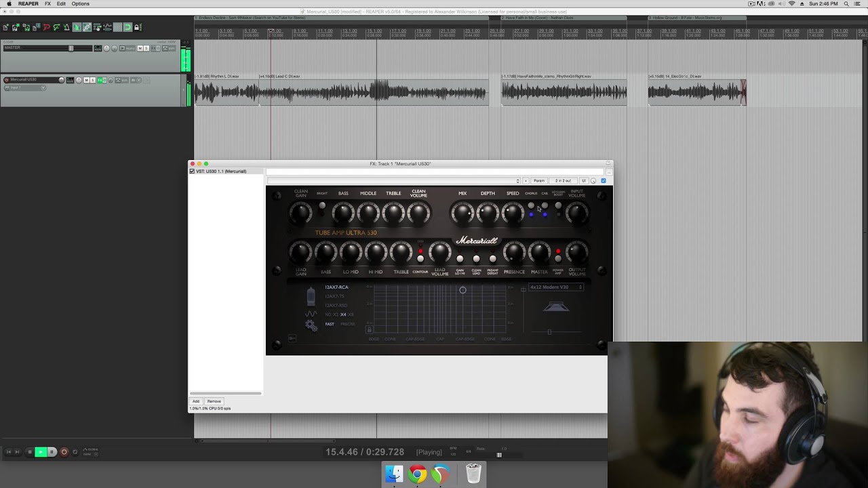Open Project Settings from the toolbar

[36, 27]
